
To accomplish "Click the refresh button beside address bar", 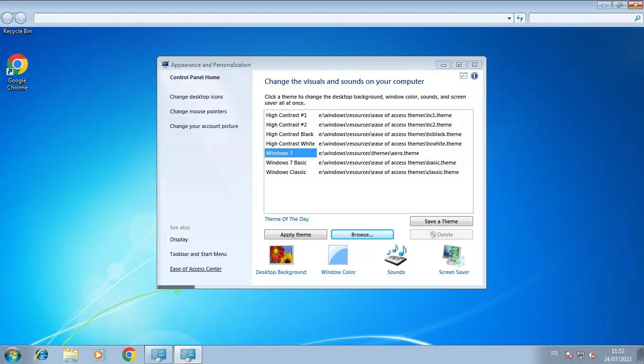I will pos(520,18).
